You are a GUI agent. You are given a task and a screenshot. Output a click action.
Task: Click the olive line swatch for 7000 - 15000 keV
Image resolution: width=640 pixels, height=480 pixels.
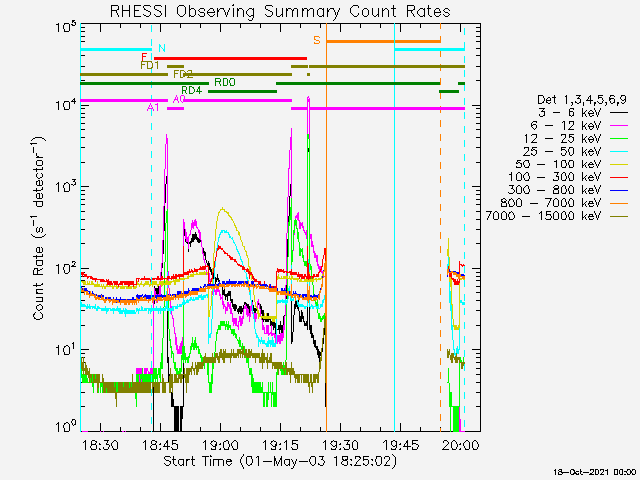click(619, 216)
